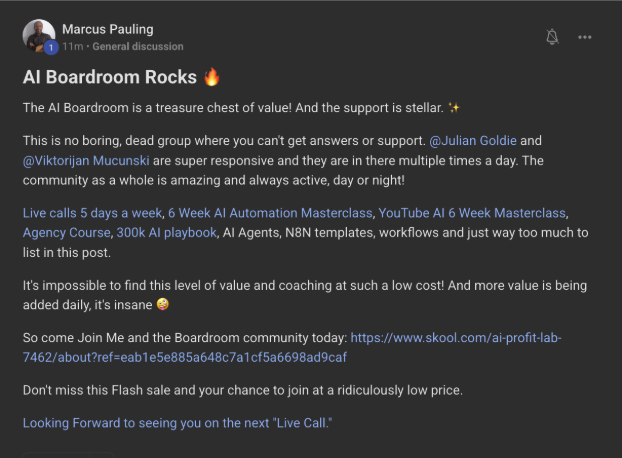Open the Agency Course link
Image resolution: width=622 pixels, height=458 pixels.
tap(66, 232)
